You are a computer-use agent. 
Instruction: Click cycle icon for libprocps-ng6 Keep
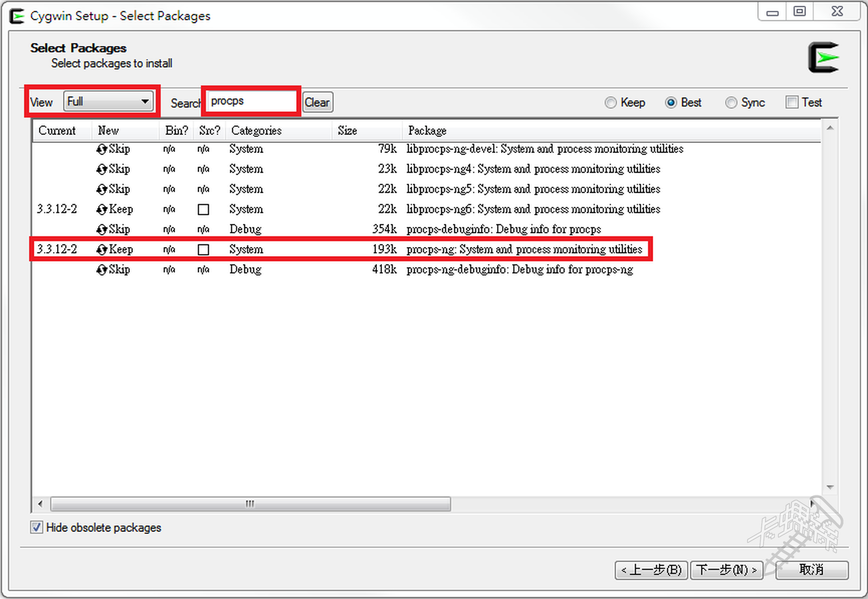(x=102, y=209)
